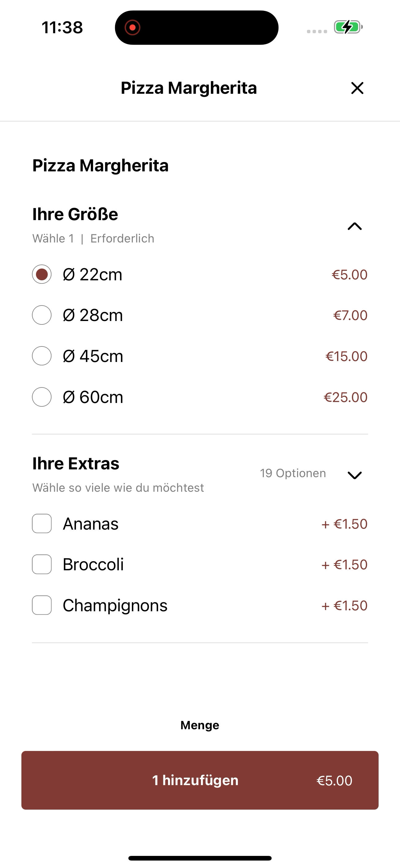Tap the red screen recording indicator
Viewport: 400px width, 868px height.
pyautogui.click(x=132, y=28)
